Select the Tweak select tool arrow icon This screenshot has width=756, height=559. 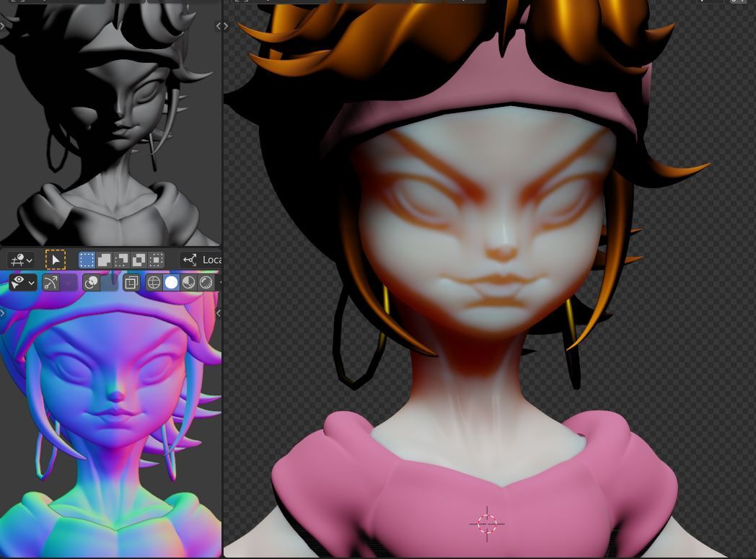pos(56,260)
